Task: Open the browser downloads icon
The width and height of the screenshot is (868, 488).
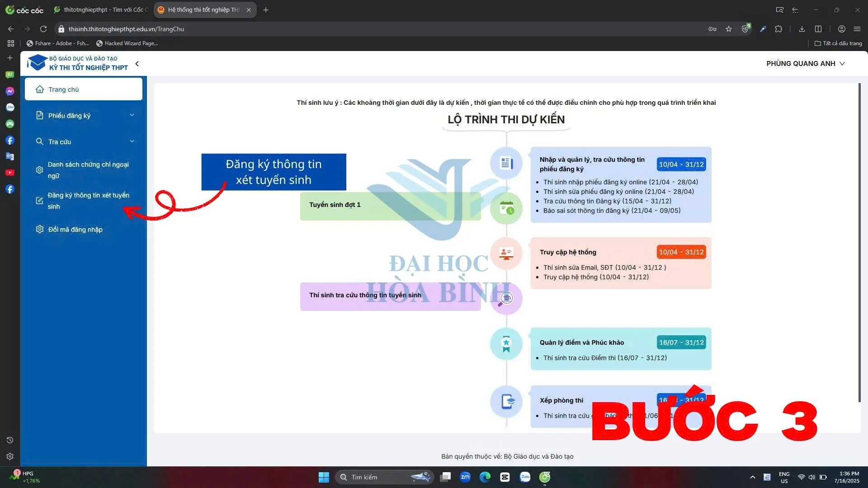Action: [802, 29]
